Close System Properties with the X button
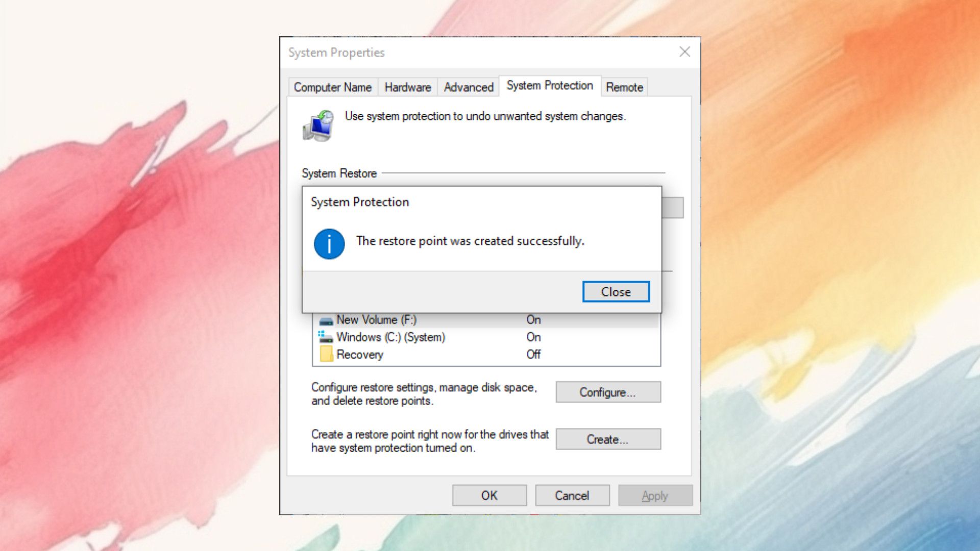 tap(685, 52)
